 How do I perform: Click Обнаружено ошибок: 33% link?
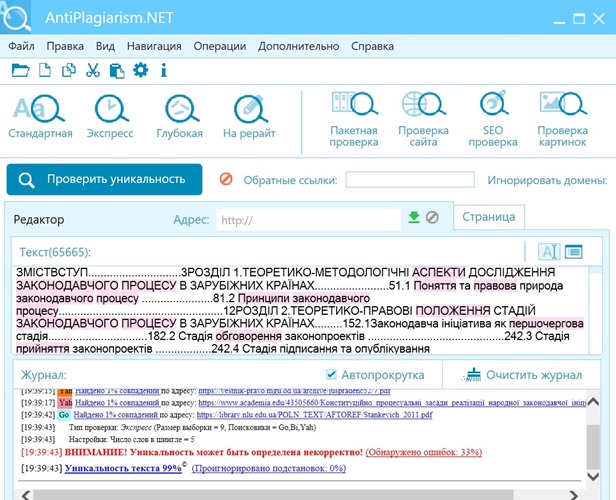point(424,452)
